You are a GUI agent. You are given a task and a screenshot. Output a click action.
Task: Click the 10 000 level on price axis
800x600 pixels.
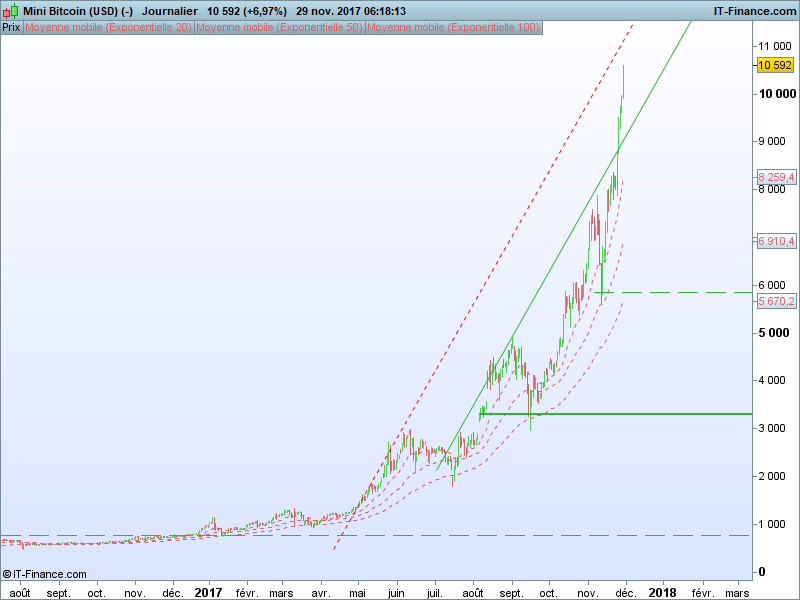pos(775,94)
